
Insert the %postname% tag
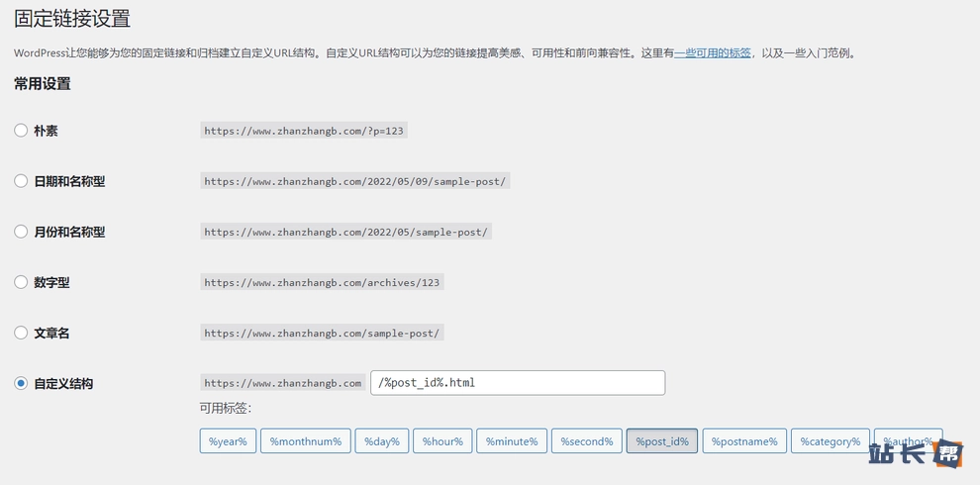tap(744, 441)
